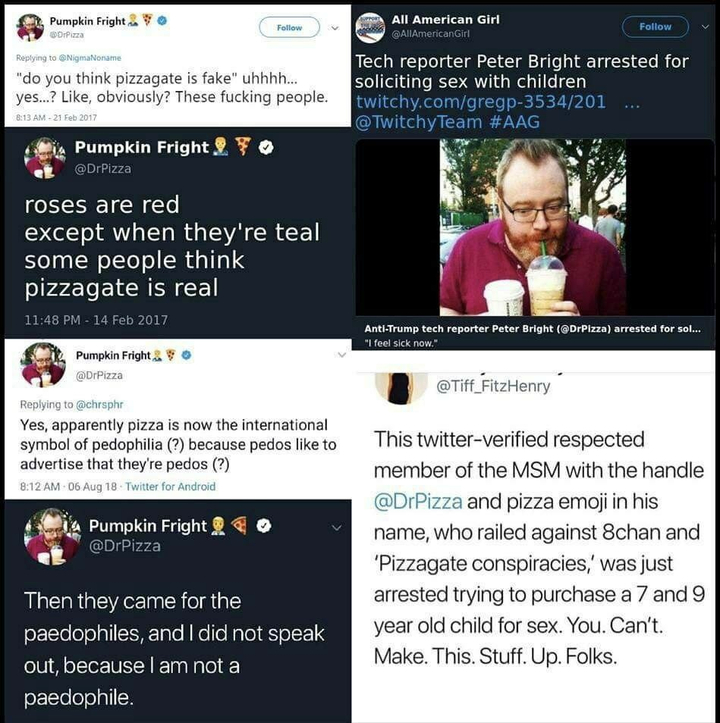Image resolution: width=720 pixels, height=723 pixels.
Task: Click the verified badge on the "Then they came for" tweet
Action: pyautogui.click(x=266, y=526)
